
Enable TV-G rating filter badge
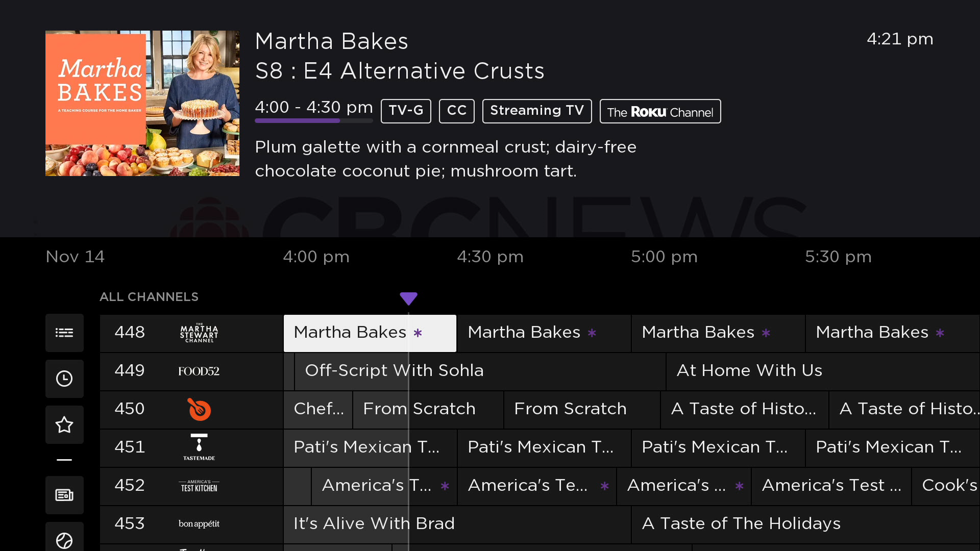406,111
